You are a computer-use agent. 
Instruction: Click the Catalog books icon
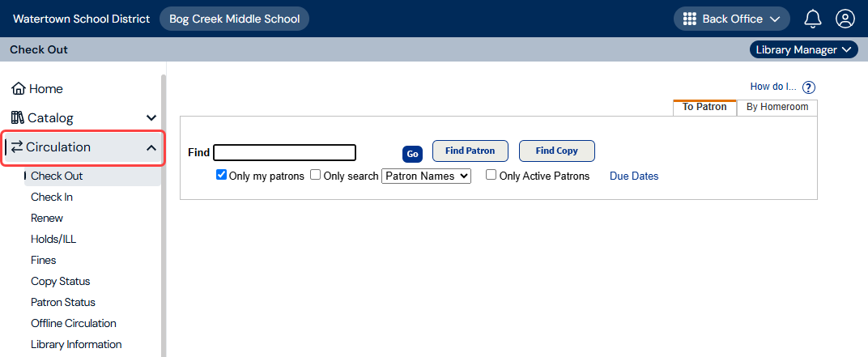coord(19,118)
